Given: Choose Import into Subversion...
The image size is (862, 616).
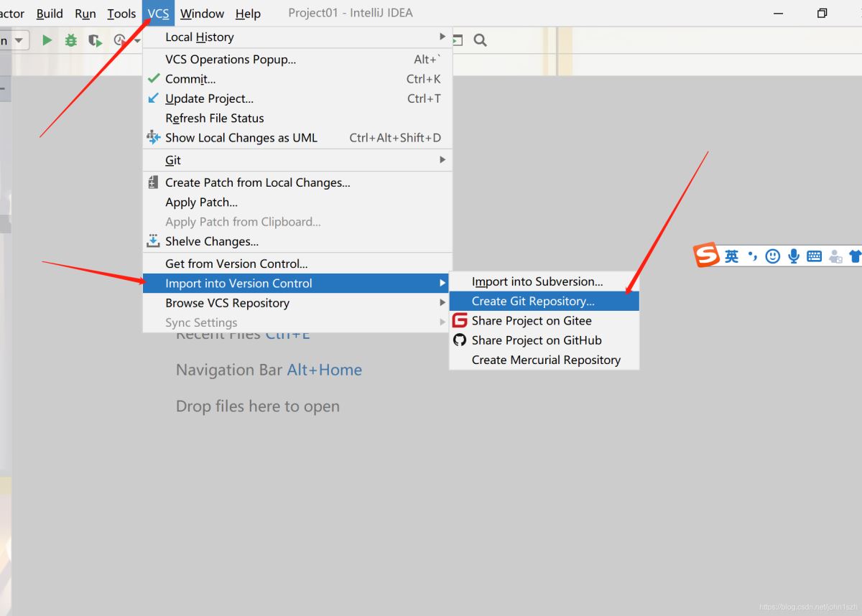Looking at the screenshot, I should [x=544, y=281].
